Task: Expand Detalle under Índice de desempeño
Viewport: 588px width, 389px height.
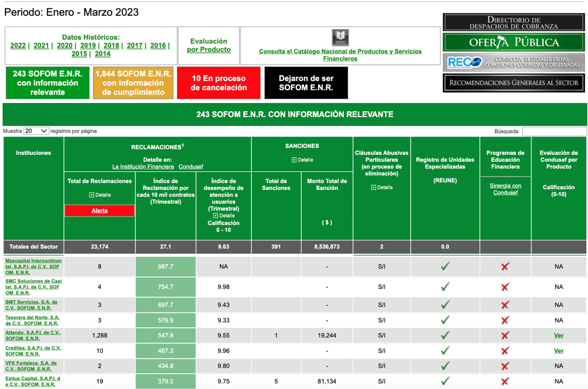Action: point(224,215)
